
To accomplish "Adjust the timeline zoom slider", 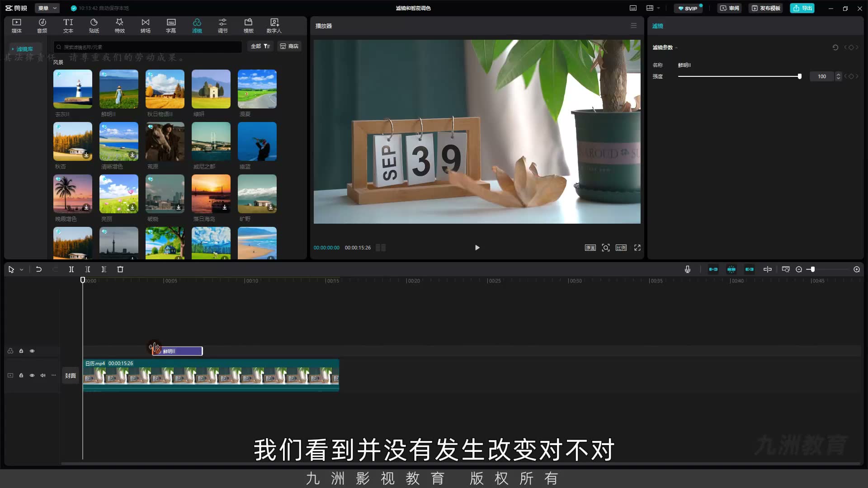I will 812,269.
